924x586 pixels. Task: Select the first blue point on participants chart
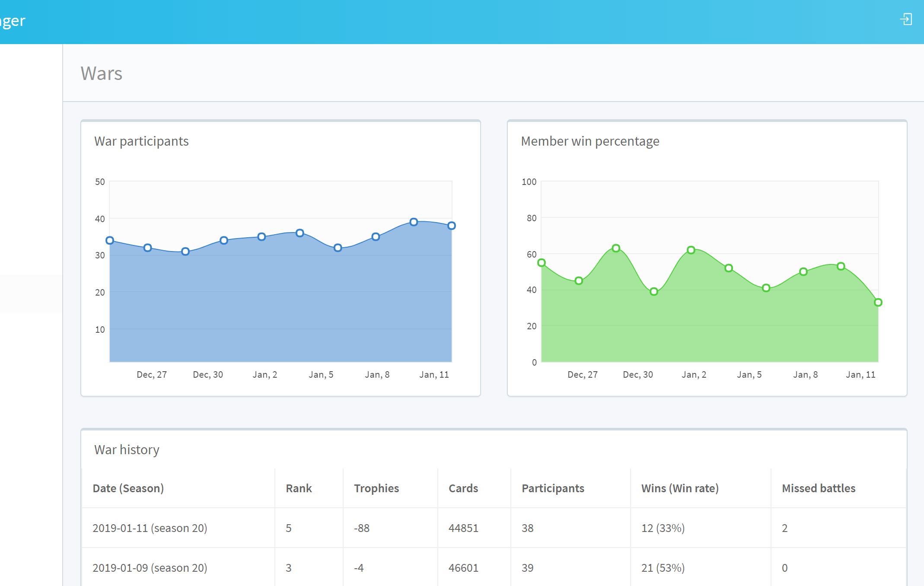[x=110, y=240]
